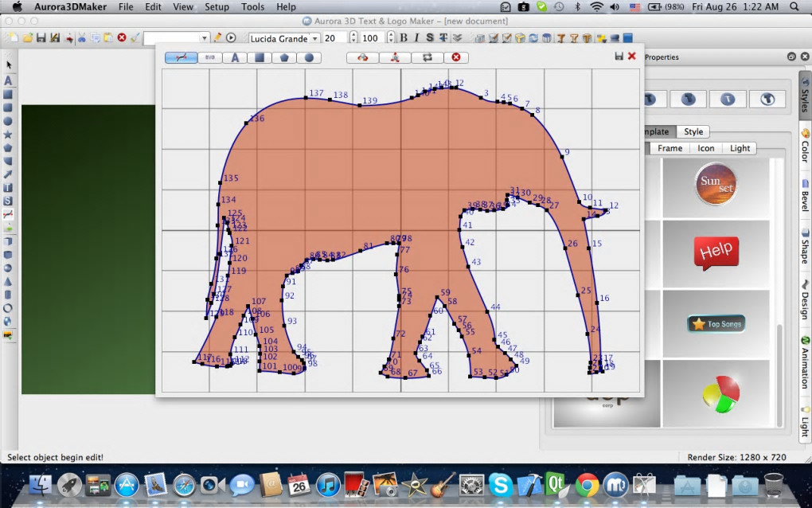Image resolution: width=812 pixels, height=508 pixels.
Task: Click the font size 20 stepper arrows
Action: click(353, 38)
